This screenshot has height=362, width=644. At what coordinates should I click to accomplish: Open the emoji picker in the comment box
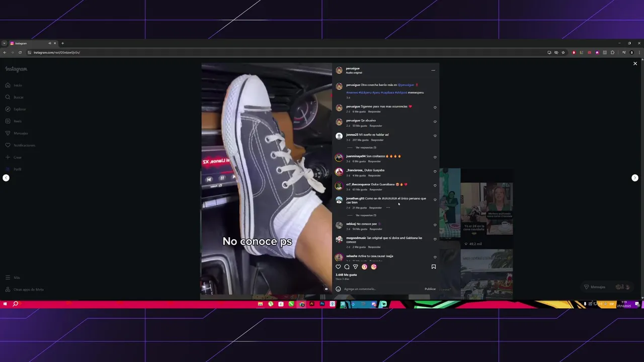click(338, 289)
